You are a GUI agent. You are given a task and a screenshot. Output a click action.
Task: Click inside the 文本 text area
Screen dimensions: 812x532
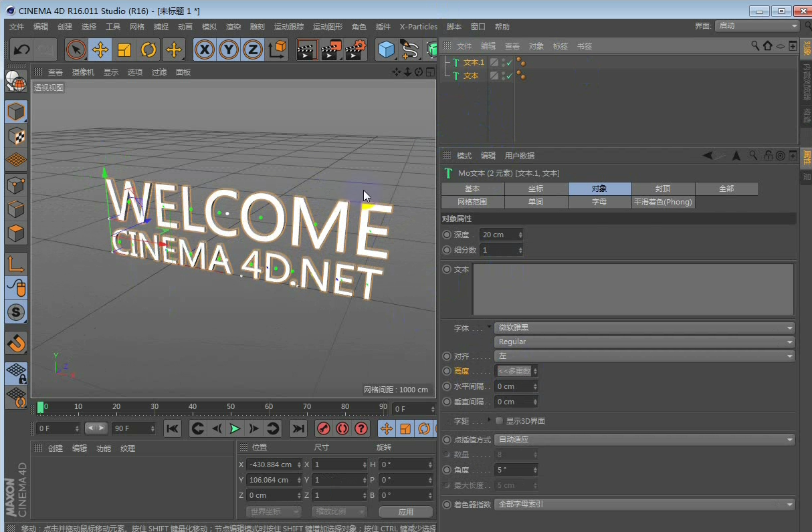pos(633,289)
